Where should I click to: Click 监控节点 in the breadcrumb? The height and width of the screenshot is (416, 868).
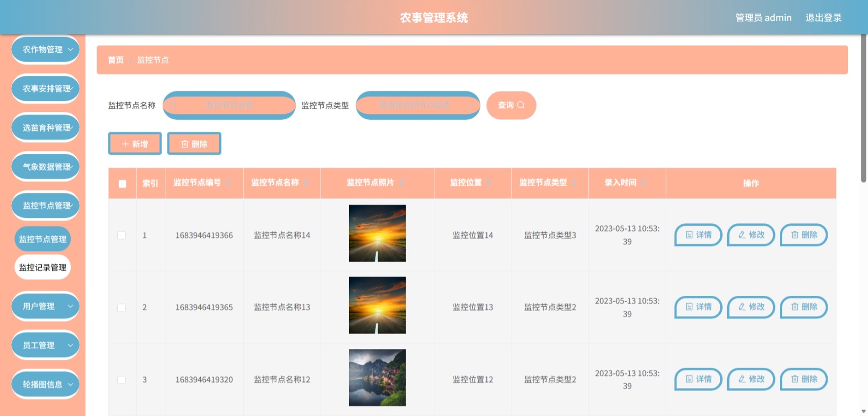coord(153,60)
